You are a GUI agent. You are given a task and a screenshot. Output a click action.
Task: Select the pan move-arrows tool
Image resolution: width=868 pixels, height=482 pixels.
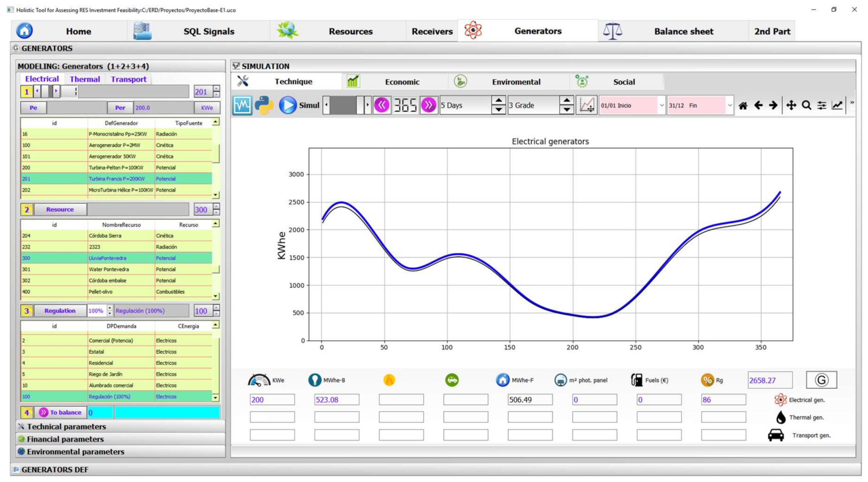point(791,106)
